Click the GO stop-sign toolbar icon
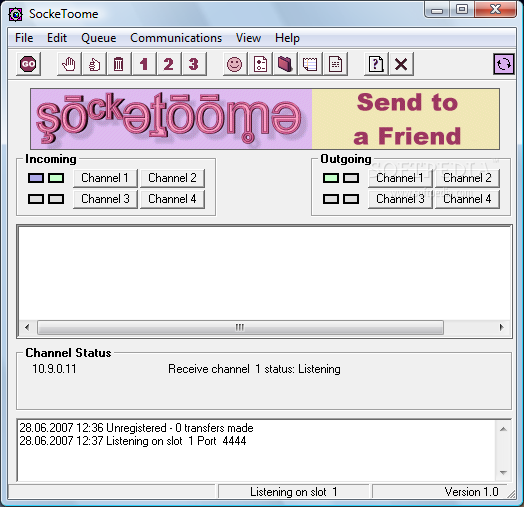524x507 pixels. click(x=28, y=64)
